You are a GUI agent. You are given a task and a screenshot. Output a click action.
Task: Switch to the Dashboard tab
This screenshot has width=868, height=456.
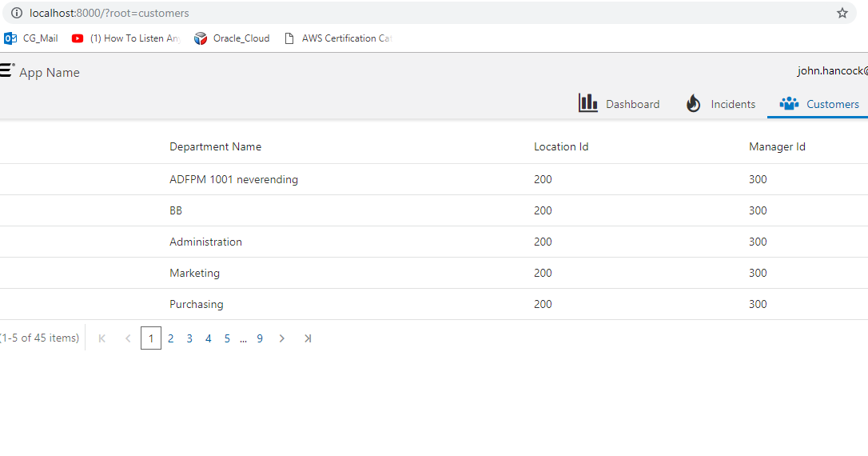click(619, 104)
